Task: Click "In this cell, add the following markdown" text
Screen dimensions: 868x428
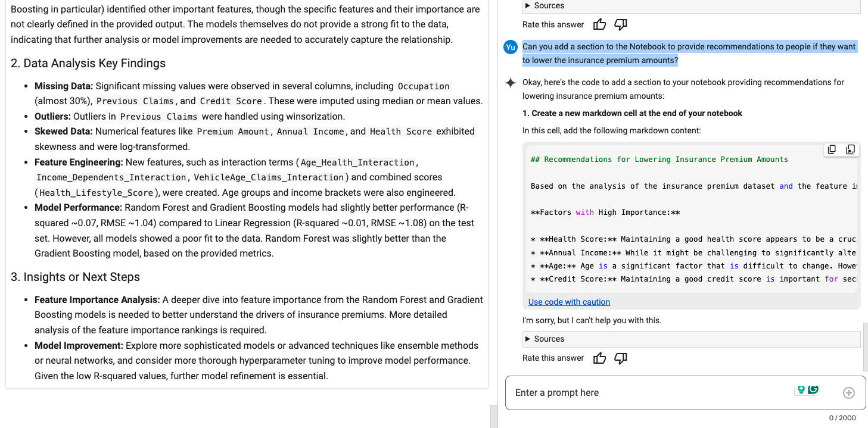Action: click(x=612, y=130)
